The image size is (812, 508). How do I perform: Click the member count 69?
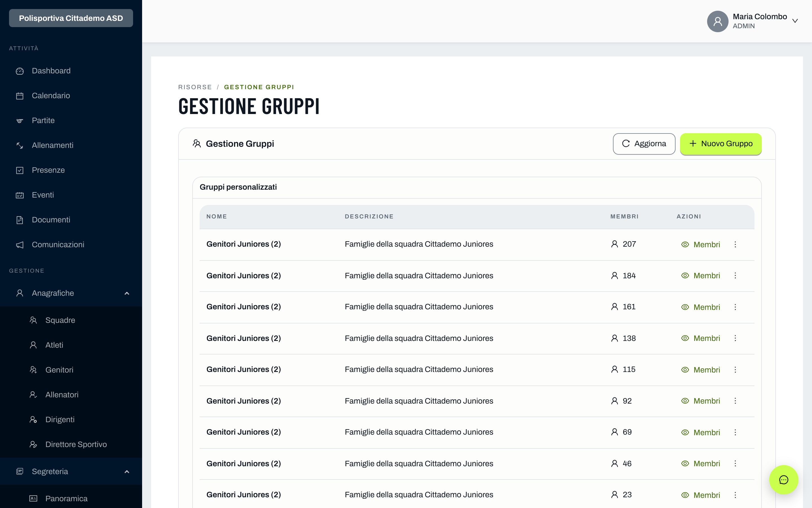627,432
